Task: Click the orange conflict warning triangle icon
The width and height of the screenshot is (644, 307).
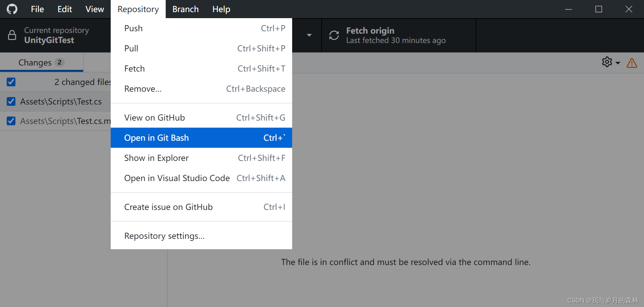Action: pyautogui.click(x=632, y=62)
